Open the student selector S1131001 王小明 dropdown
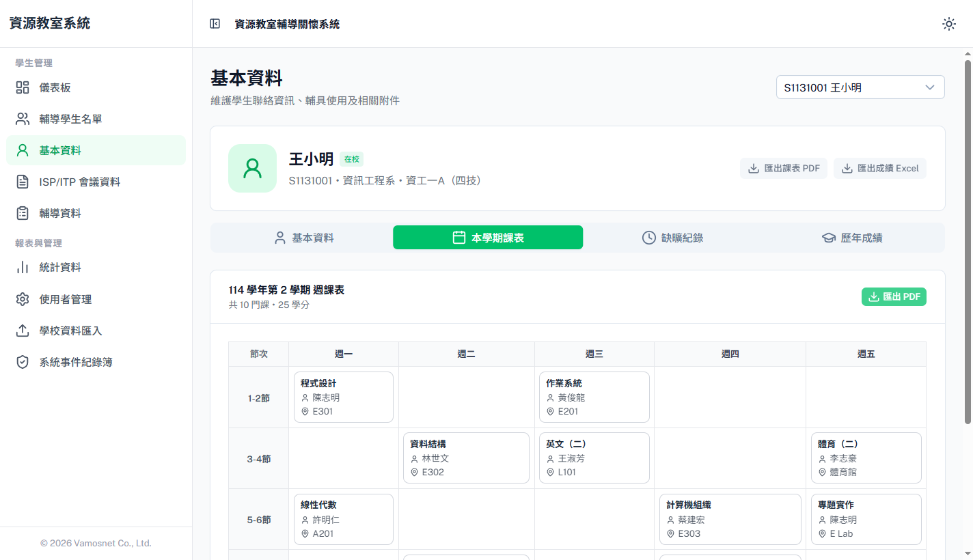The width and height of the screenshot is (973, 560). click(860, 87)
